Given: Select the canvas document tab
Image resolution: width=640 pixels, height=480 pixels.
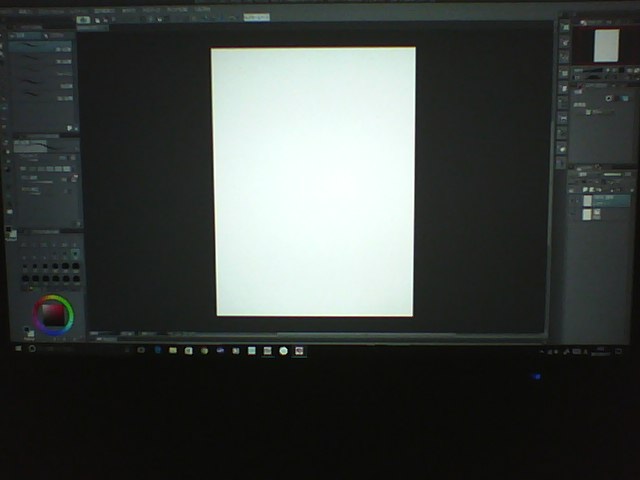Looking at the screenshot, I should [x=92, y=28].
